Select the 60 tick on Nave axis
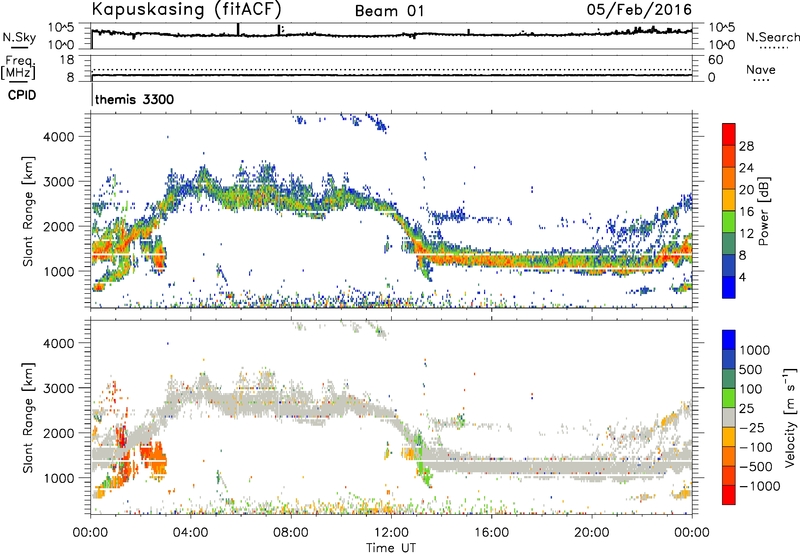The image size is (800, 554). point(715,60)
